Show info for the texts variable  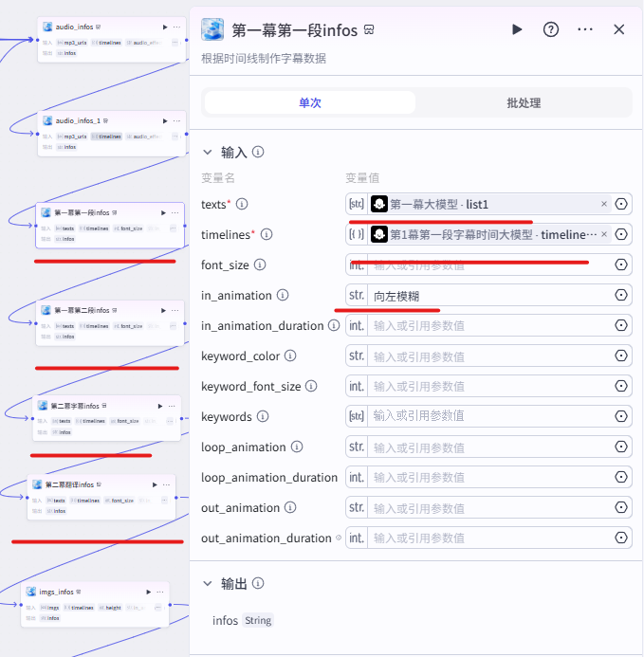point(242,204)
